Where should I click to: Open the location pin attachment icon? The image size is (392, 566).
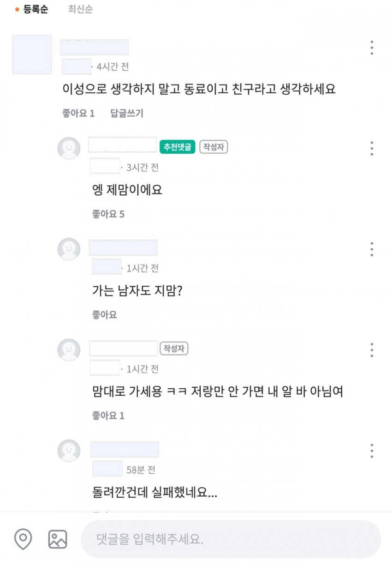tap(23, 539)
